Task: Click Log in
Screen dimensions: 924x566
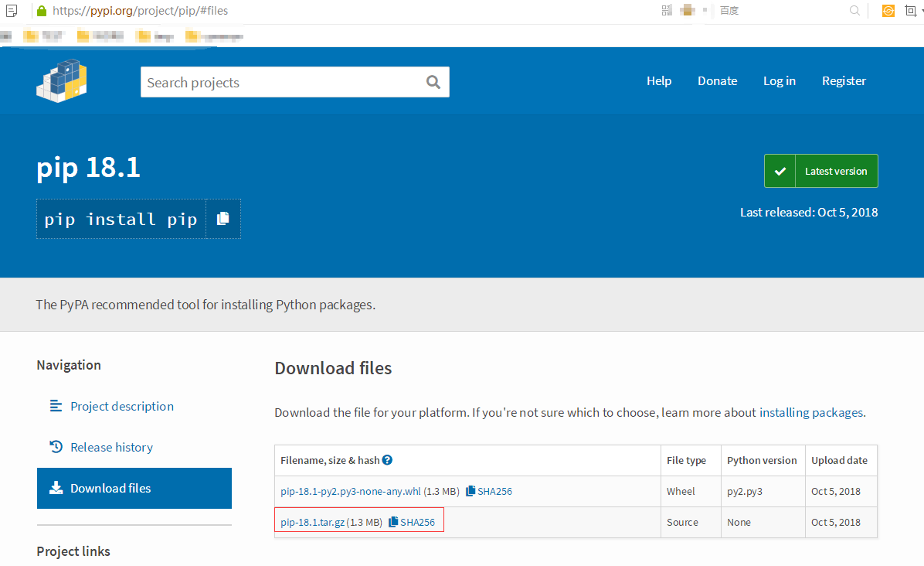Action: click(779, 80)
